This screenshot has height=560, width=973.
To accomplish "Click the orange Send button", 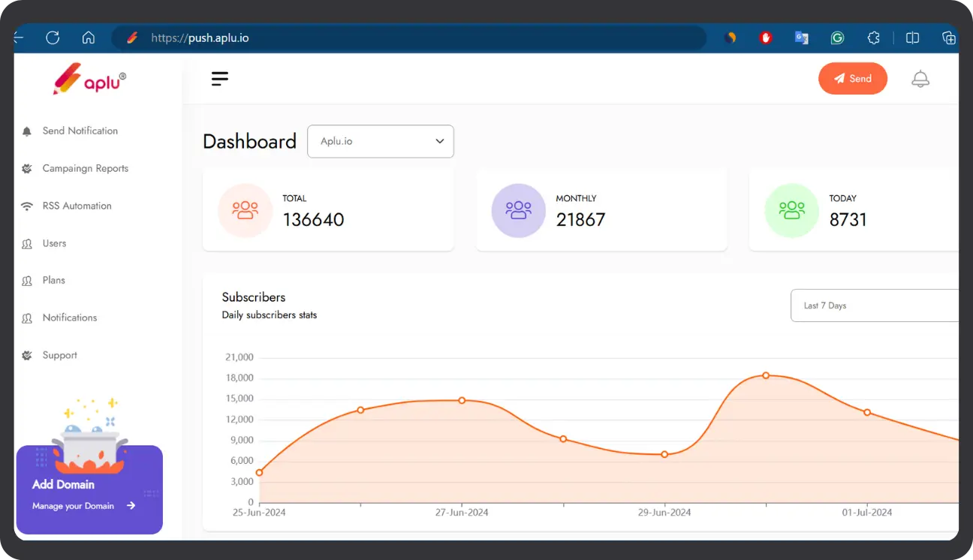I will point(853,79).
